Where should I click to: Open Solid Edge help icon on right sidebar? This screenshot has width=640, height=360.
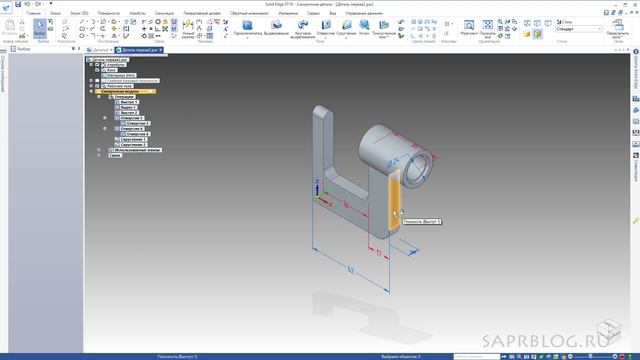click(636, 52)
